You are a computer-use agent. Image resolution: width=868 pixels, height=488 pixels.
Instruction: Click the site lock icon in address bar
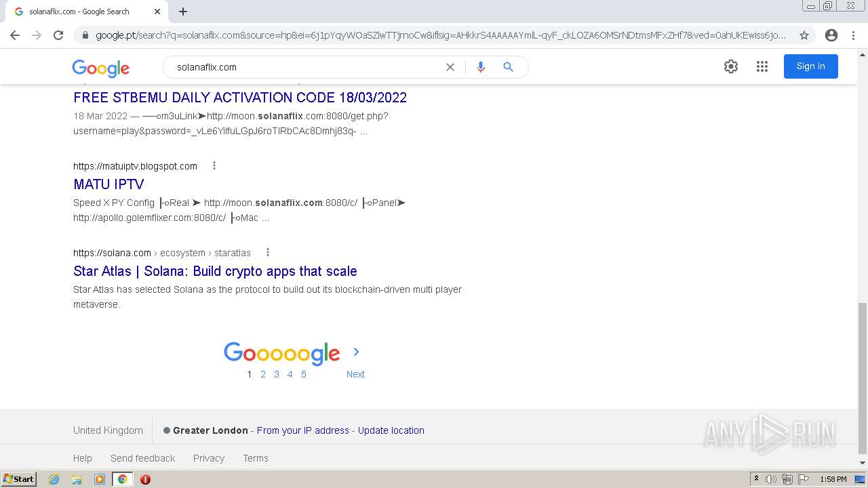click(x=85, y=35)
